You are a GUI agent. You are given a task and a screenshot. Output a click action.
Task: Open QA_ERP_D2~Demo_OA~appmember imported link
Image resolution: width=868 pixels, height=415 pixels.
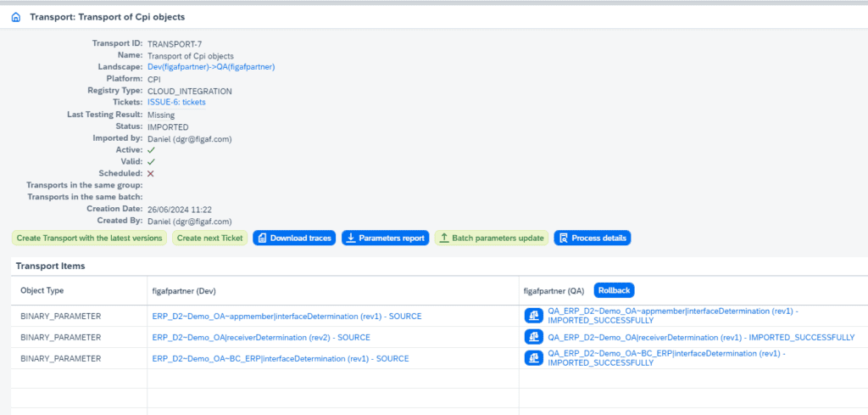(672, 316)
